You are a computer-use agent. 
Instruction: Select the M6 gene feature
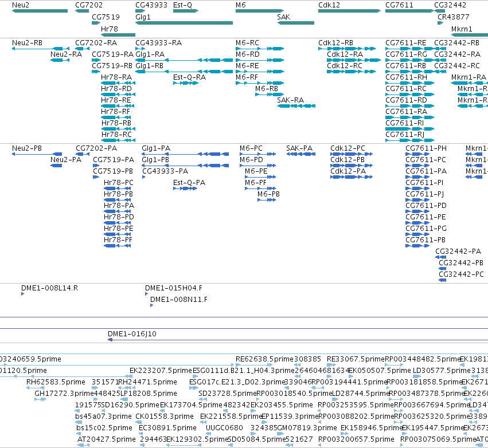coord(260,11)
